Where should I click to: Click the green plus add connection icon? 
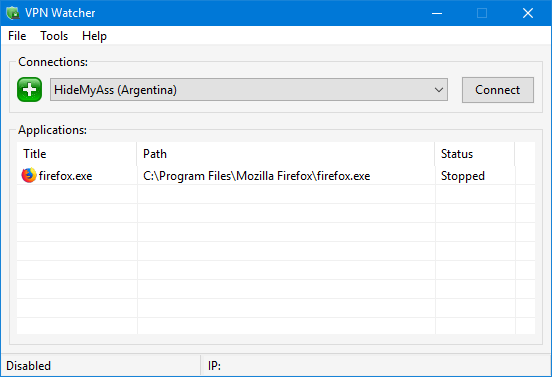coord(30,89)
